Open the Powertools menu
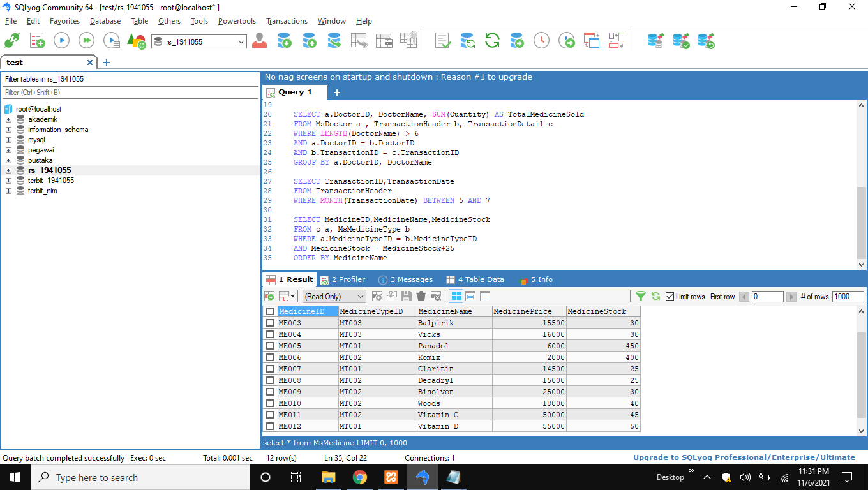This screenshot has width=868, height=490. (237, 21)
